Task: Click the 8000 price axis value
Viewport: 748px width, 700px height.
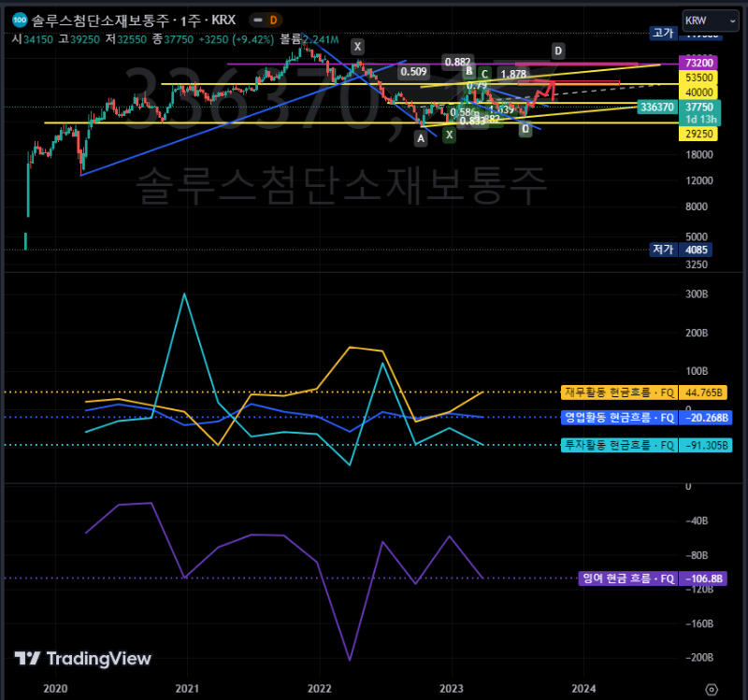Action: click(697, 207)
